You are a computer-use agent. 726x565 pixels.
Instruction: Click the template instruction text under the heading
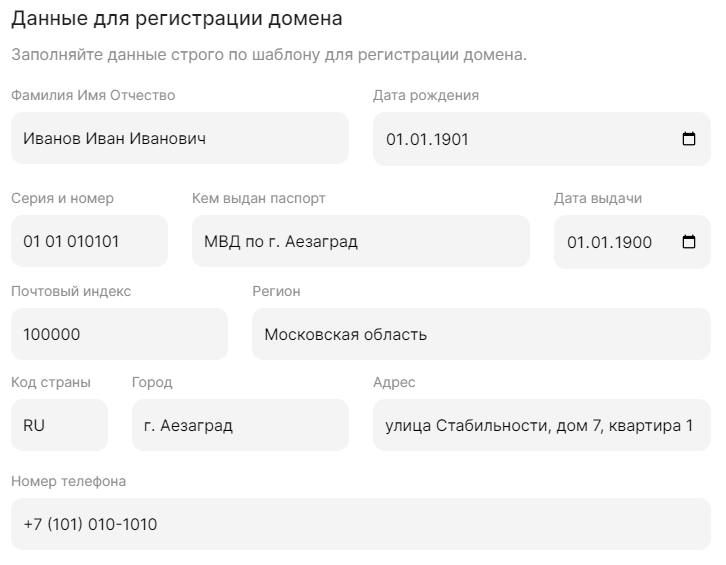(268, 54)
